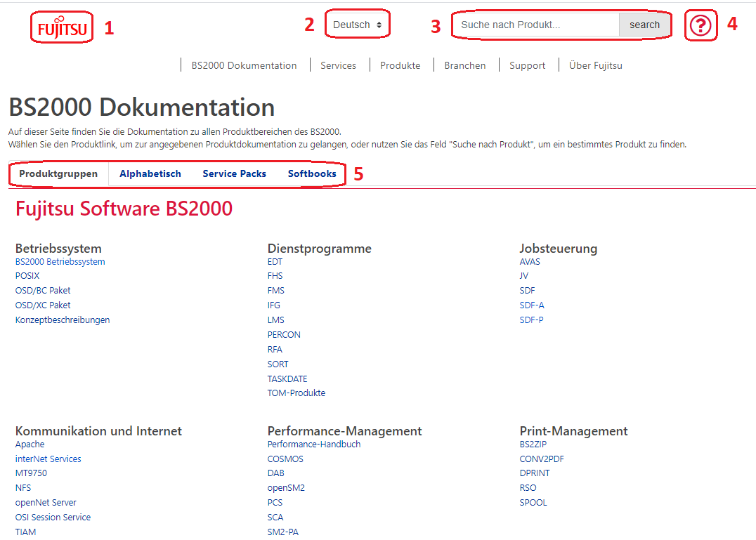This screenshot has height=540, width=756.
Task: Follow the AVAS link under Jobsteuerung
Action: coord(530,262)
